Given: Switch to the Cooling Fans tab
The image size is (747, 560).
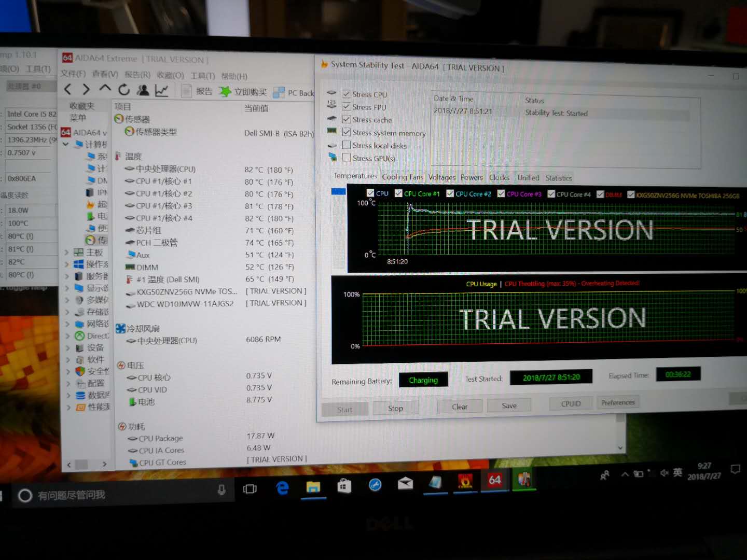Looking at the screenshot, I should (x=403, y=177).
